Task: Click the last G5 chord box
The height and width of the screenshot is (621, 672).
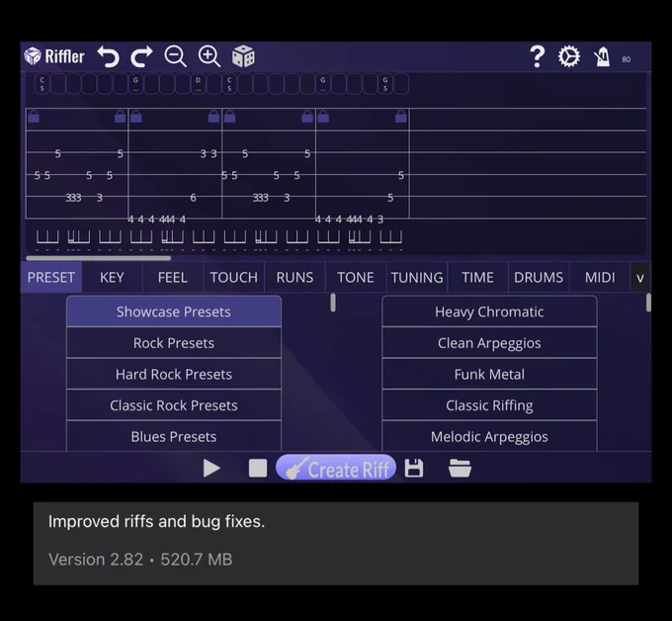Action: click(385, 84)
